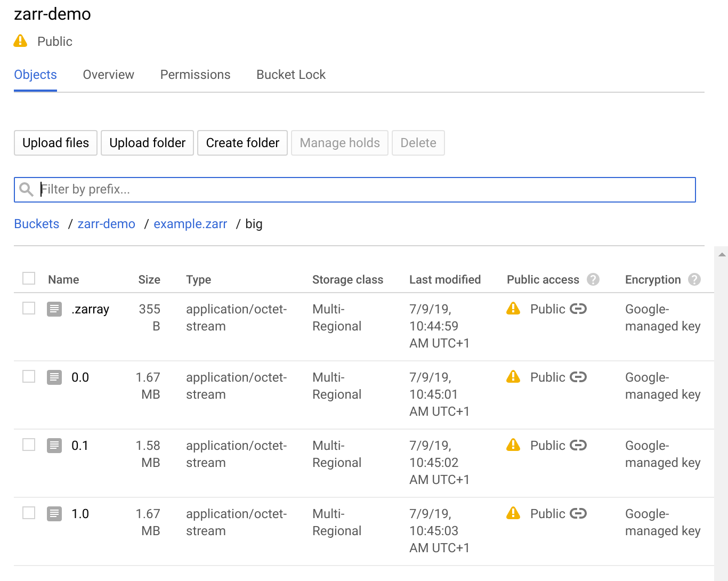Toggle the select-all checkbox in table header
The image size is (728, 581).
[29, 278]
